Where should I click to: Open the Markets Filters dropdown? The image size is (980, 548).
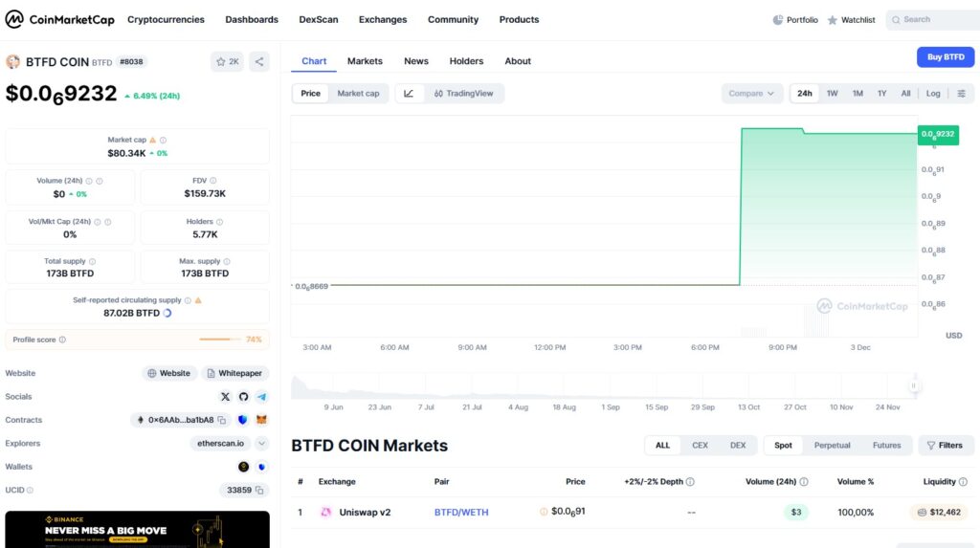coord(946,446)
